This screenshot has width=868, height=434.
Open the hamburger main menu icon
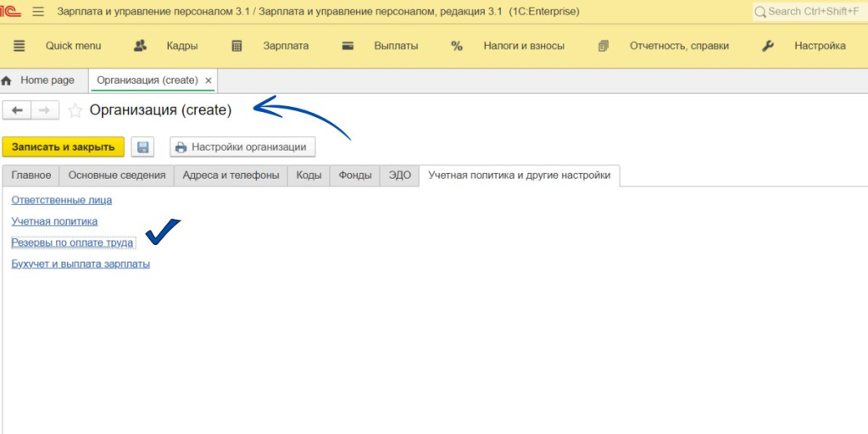(38, 12)
